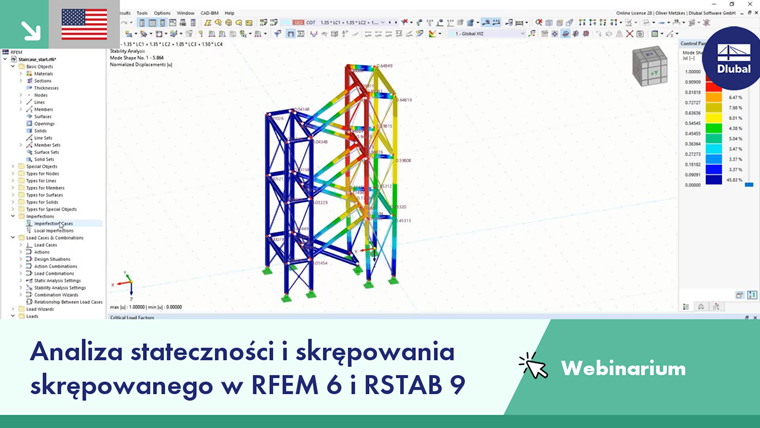Click the red spider-like icon ending top toolbar
This screenshot has width=760, height=428.
pos(707,22)
